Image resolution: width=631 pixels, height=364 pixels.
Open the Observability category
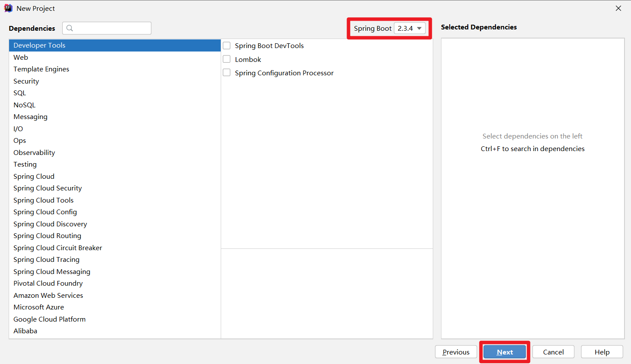[x=115, y=152]
